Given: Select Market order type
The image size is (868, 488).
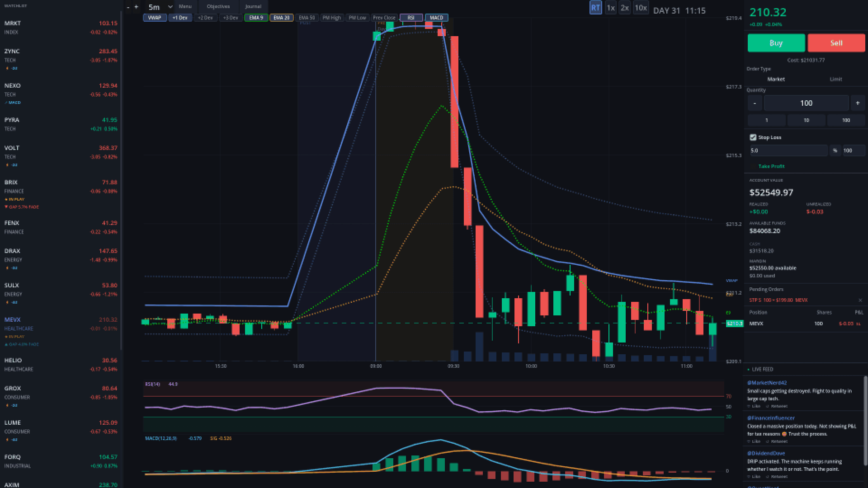Looking at the screenshot, I should (x=776, y=79).
